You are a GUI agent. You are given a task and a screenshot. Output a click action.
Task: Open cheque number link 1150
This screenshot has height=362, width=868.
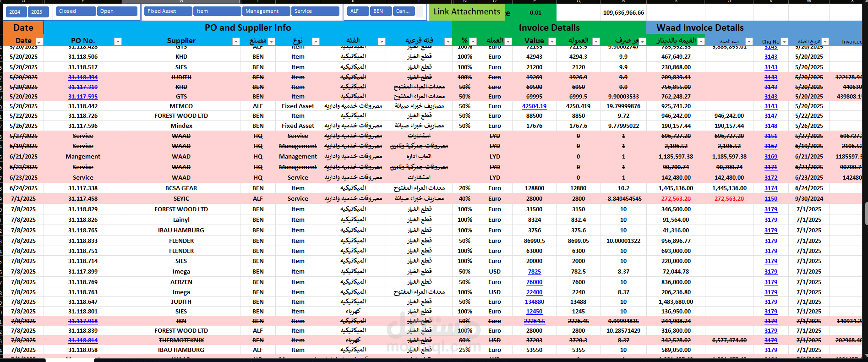[771, 198]
